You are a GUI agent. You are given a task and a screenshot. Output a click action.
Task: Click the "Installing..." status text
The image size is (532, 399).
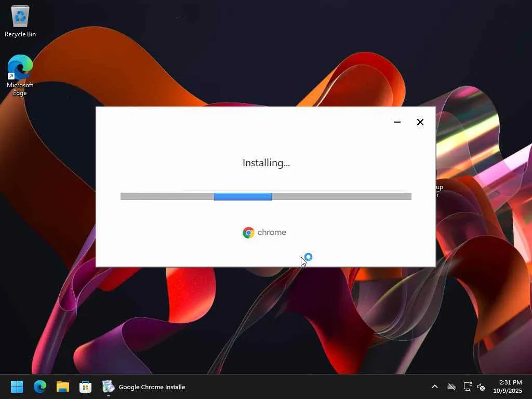click(266, 163)
